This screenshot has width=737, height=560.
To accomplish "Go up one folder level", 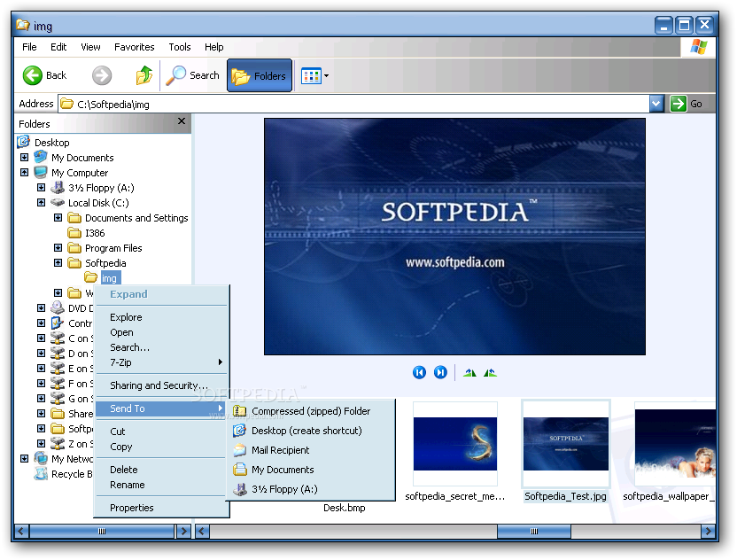I will click(x=144, y=75).
